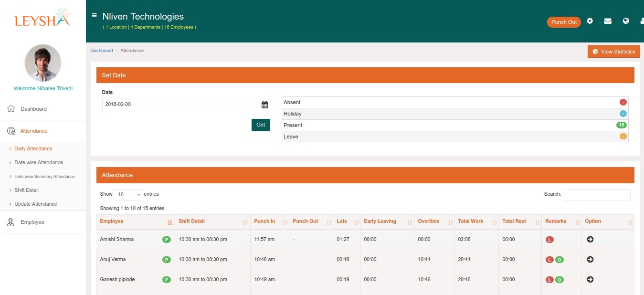Click the Absent status row
The height and width of the screenshot is (295, 644).
tap(455, 102)
